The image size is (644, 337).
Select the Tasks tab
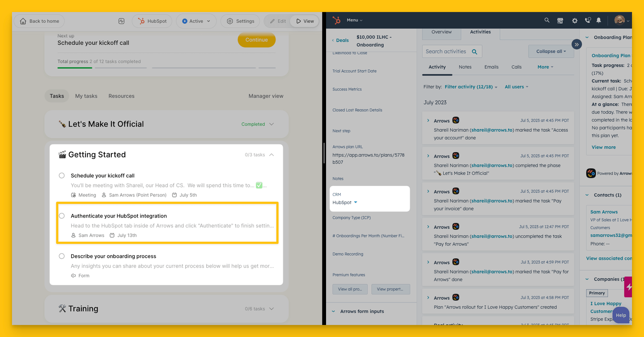tap(57, 96)
